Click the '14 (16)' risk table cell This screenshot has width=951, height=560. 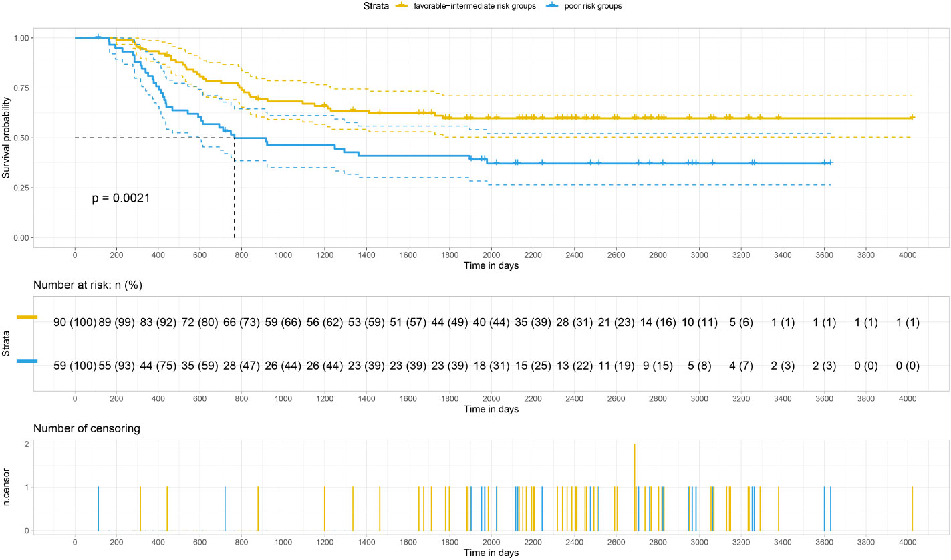tap(658, 323)
